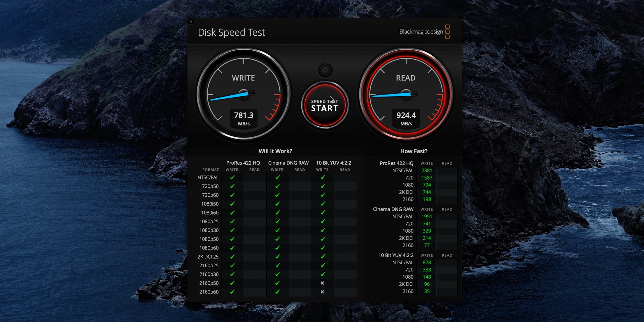
Task: Open the settings gear above Start
Action: (325, 70)
